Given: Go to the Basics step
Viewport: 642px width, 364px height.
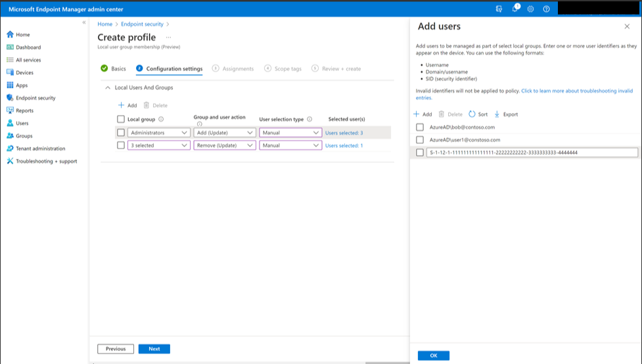Looking at the screenshot, I should click(114, 68).
